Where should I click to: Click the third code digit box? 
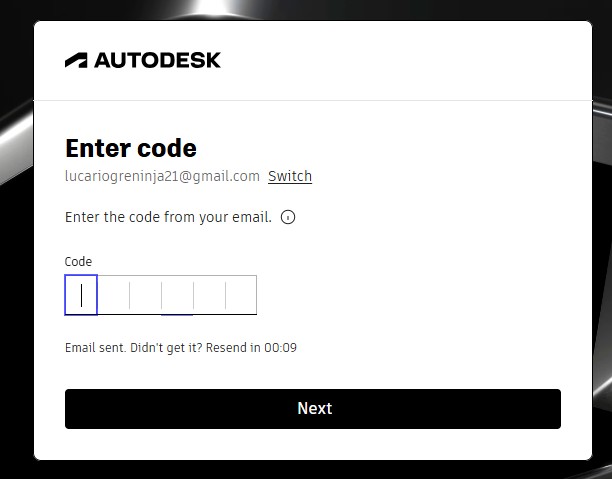tap(145, 295)
